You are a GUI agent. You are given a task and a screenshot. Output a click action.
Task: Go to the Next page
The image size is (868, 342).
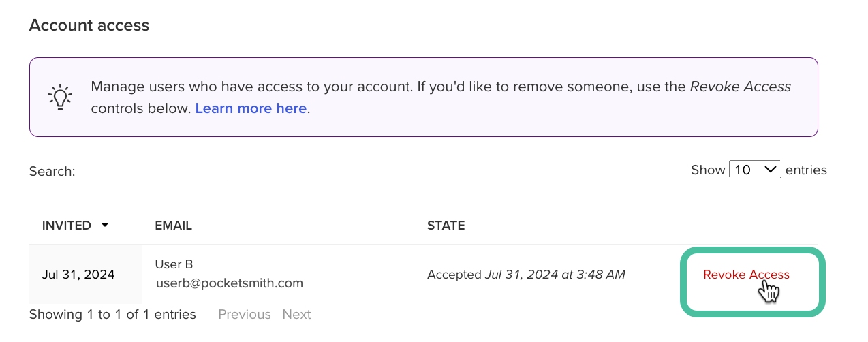click(296, 314)
